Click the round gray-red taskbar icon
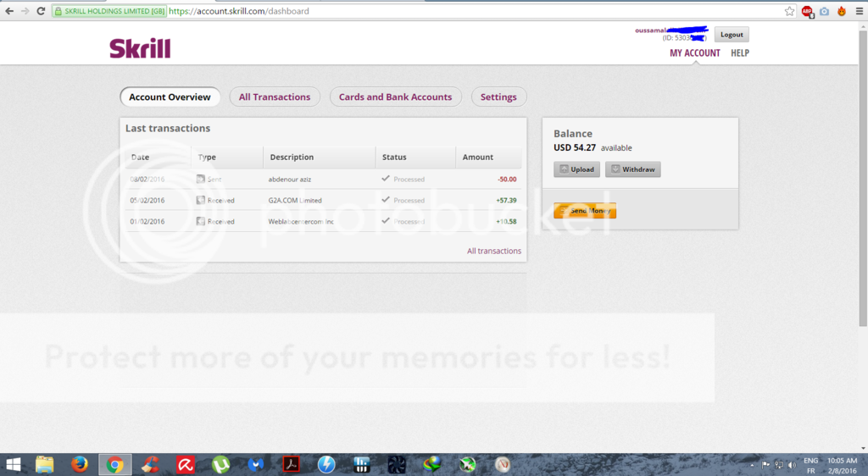868x476 pixels. pos(503,465)
